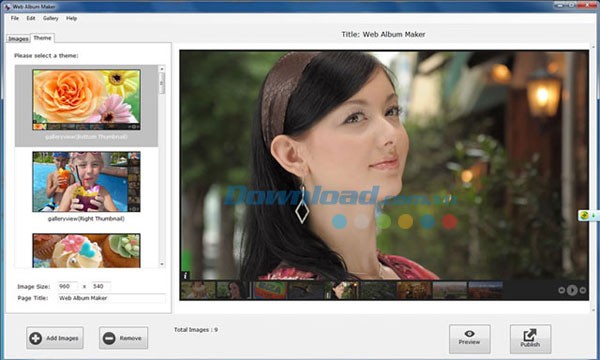Image resolution: width=600 pixels, height=360 pixels.
Task: Select the eighth landscape filmstrip thumbnail
Action: click(x=450, y=290)
